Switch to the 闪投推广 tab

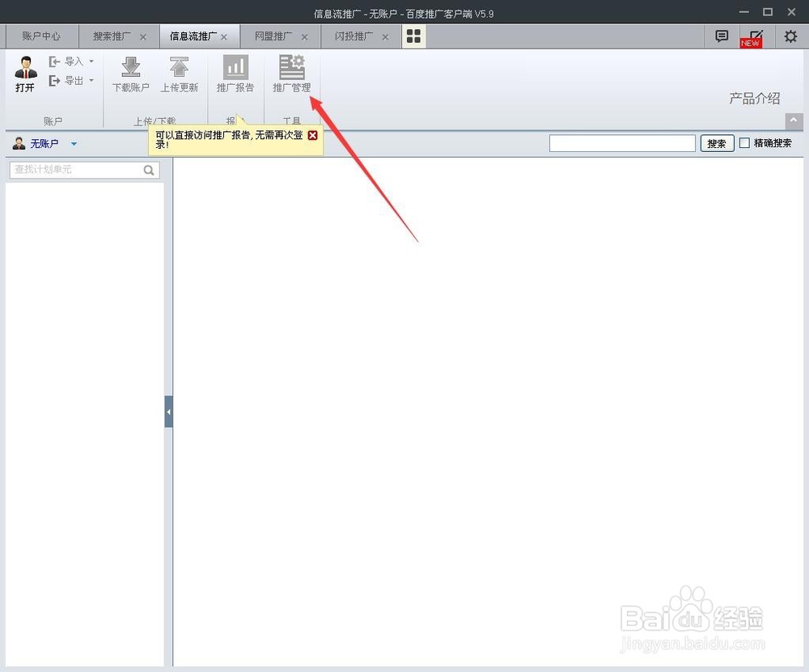pyautogui.click(x=354, y=36)
